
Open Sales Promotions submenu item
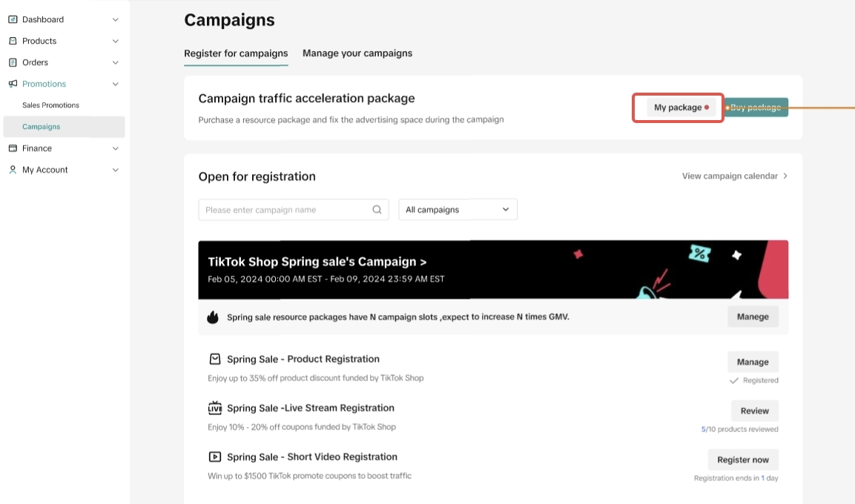[x=50, y=105]
